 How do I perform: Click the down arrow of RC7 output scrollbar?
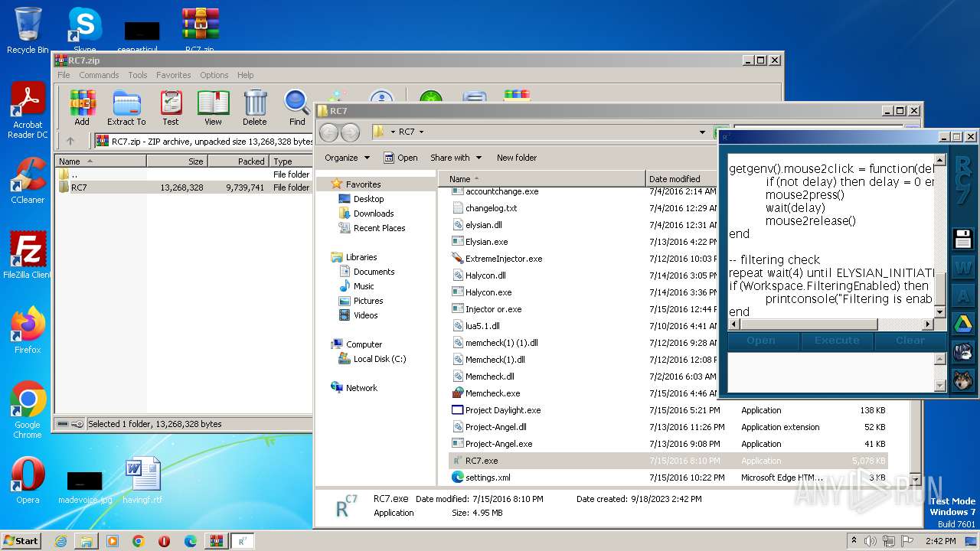(x=940, y=386)
